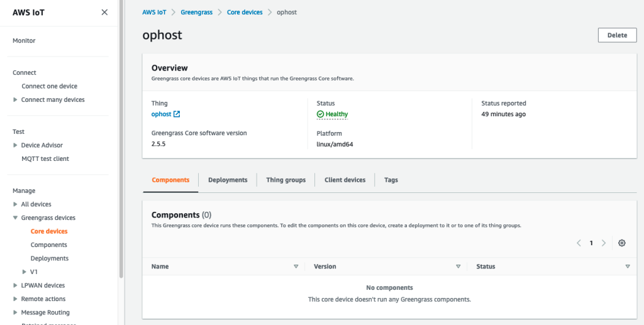
Task: Delete the ophost core device
Action: click(618, 35)
